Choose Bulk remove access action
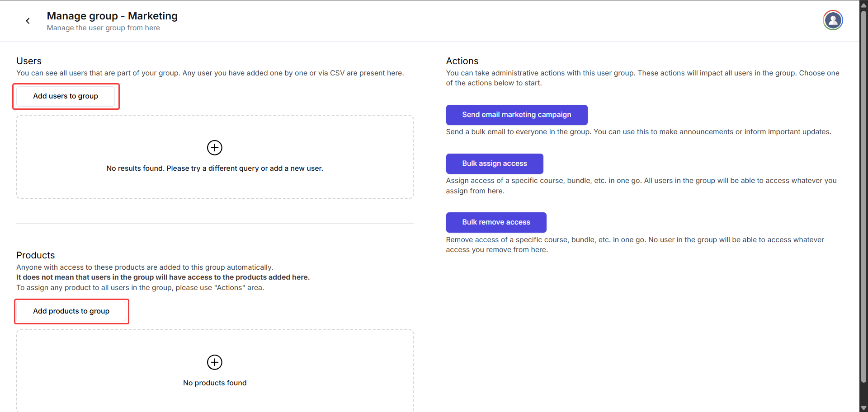The image size is (868, 412). (496, 222)
